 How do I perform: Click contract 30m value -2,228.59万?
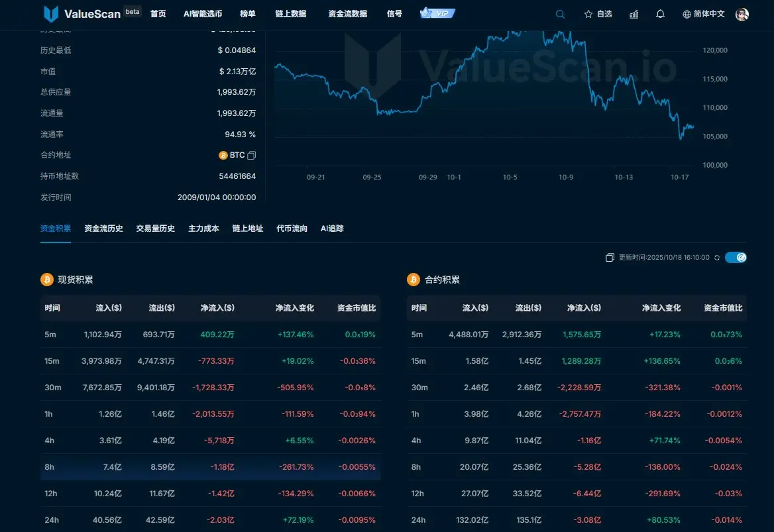(579, 388)
